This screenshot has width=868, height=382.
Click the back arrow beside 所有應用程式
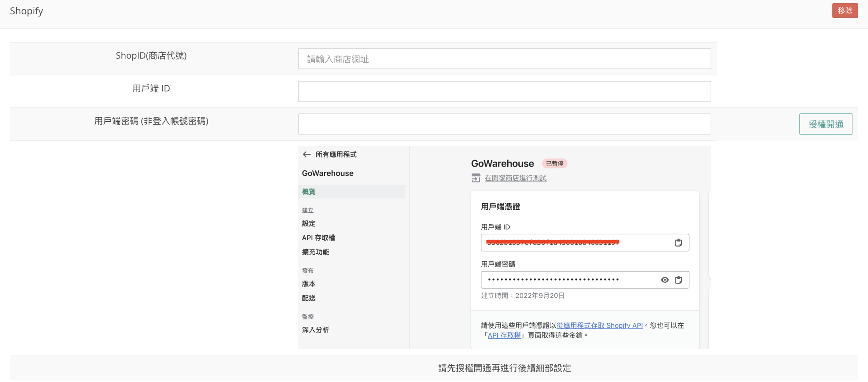click(x=307, y=154)
